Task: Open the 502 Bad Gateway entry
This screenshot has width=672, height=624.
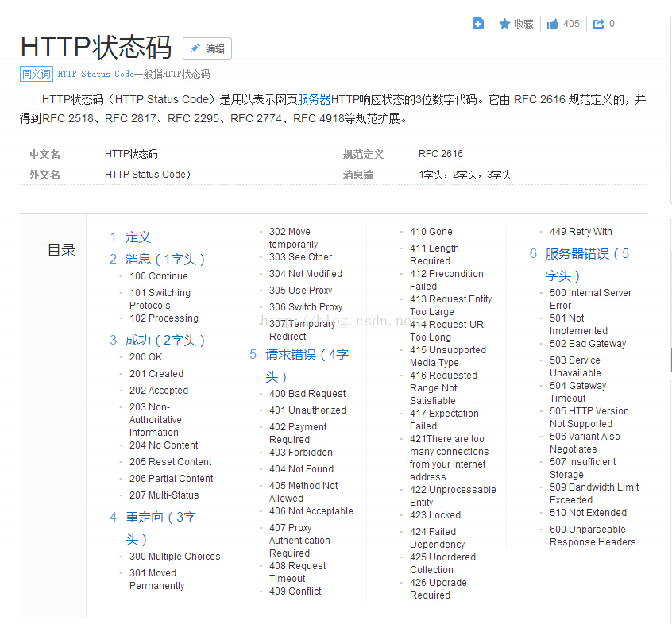Action: (x=588, y=344)
